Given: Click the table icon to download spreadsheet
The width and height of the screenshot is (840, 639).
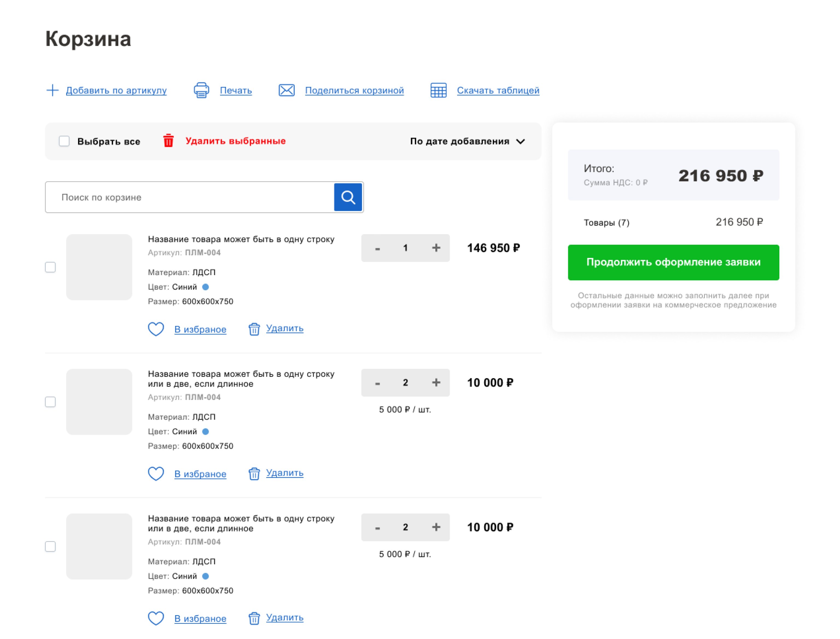Looking at the screenshot, I should pos(438,90).
